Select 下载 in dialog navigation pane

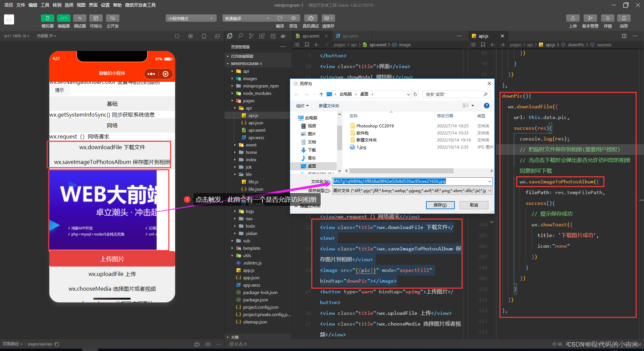click(312, 150)
